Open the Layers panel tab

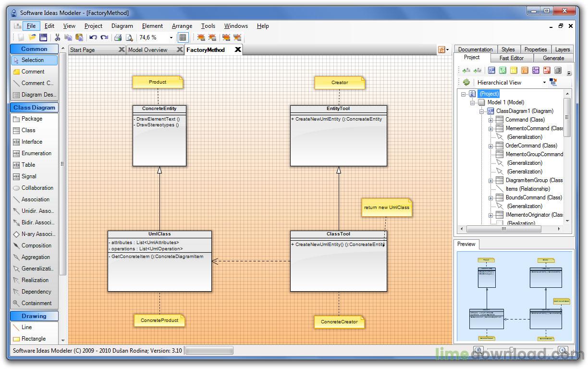(x=562, y=49)
